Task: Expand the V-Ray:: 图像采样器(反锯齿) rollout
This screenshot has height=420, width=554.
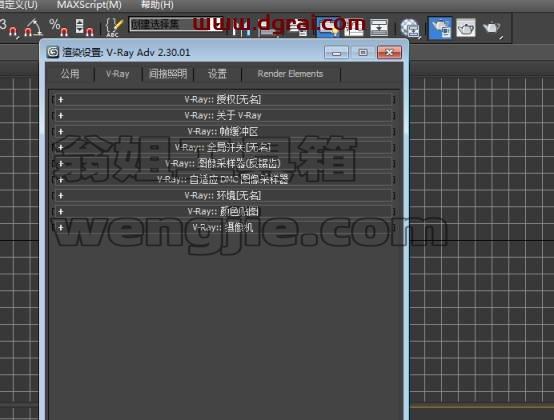Action: pyautogui.click(x=223, y=164)
